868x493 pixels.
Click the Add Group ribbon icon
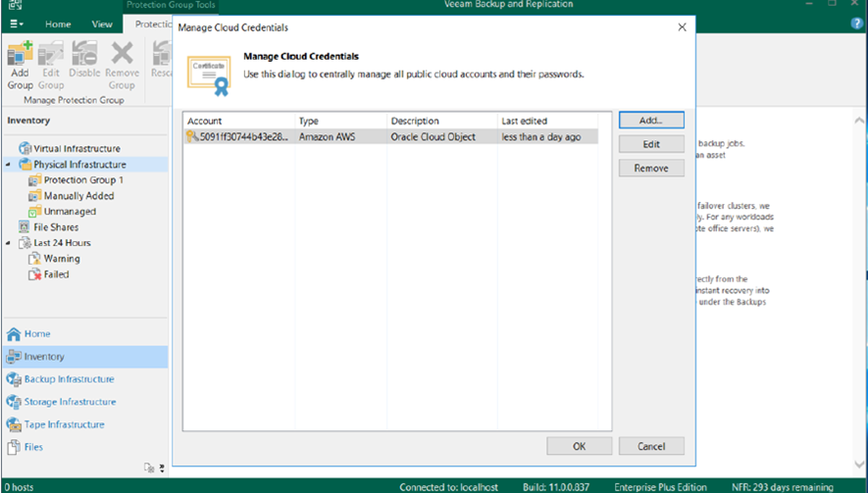pos(20,66)
